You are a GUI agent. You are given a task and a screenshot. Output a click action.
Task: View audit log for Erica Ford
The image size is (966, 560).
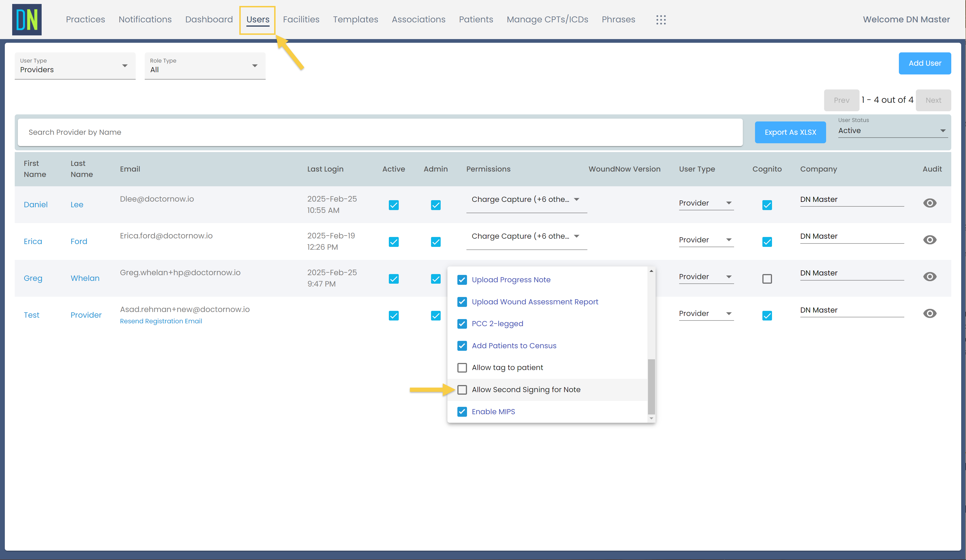pos(930,240)
